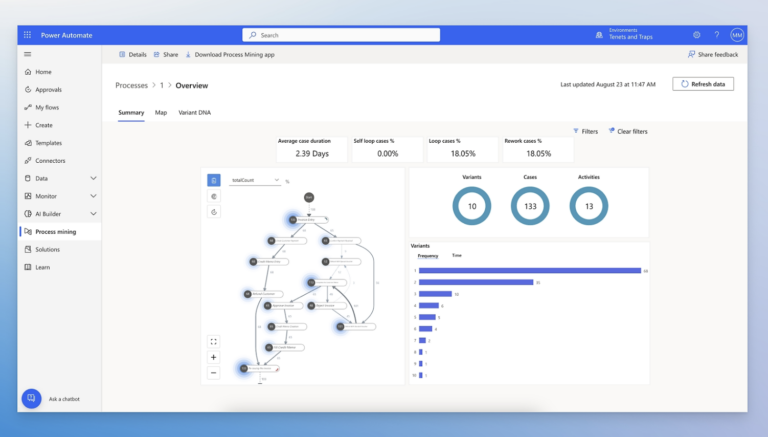768x437 pixels.
Task: Open the totalCount metric dropdown
Action: 255,180
